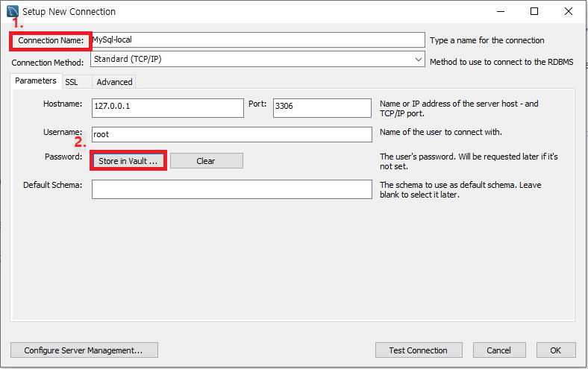Viewport: 588px width, 369px height.
Task: Click the Clear password button
Action: point(206,161)
